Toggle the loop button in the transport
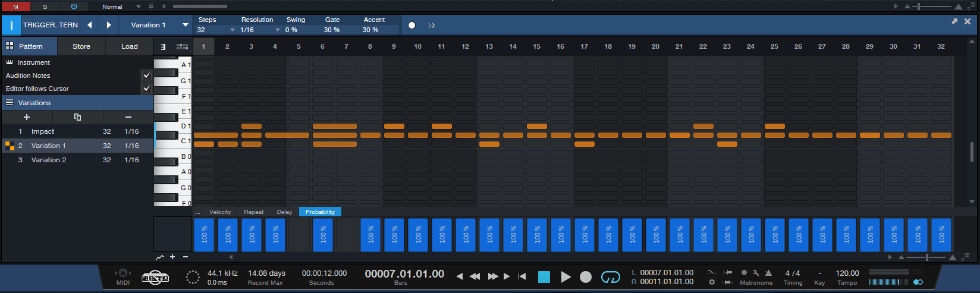The width and height of the screenshot is (980, 293). (611, 277)
